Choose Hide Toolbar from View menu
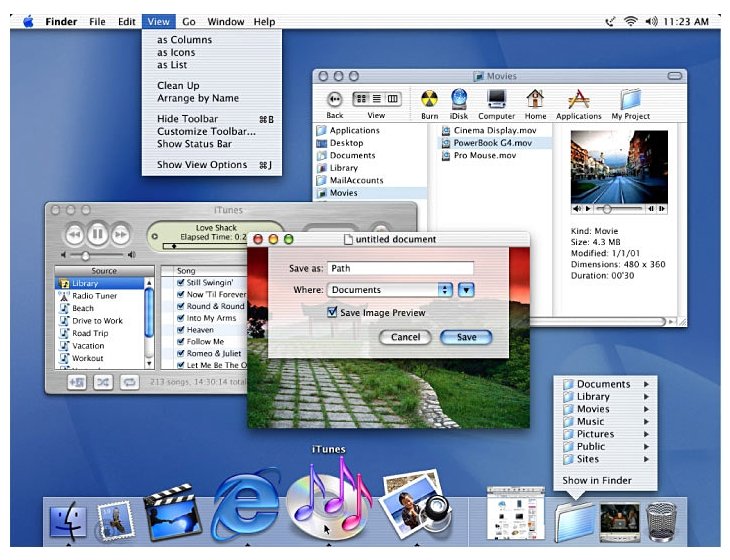 [212, 119]
